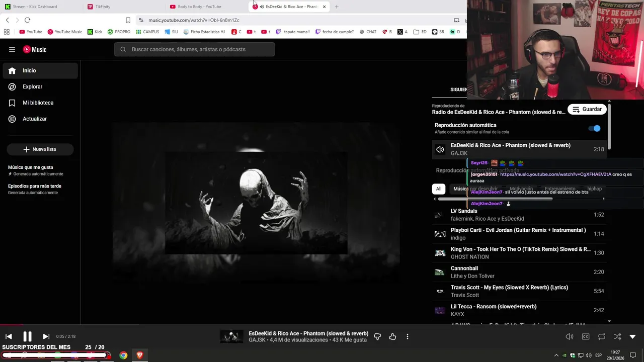Open the hamburger guide menu
644x362 pixels.
click(12, 49)
